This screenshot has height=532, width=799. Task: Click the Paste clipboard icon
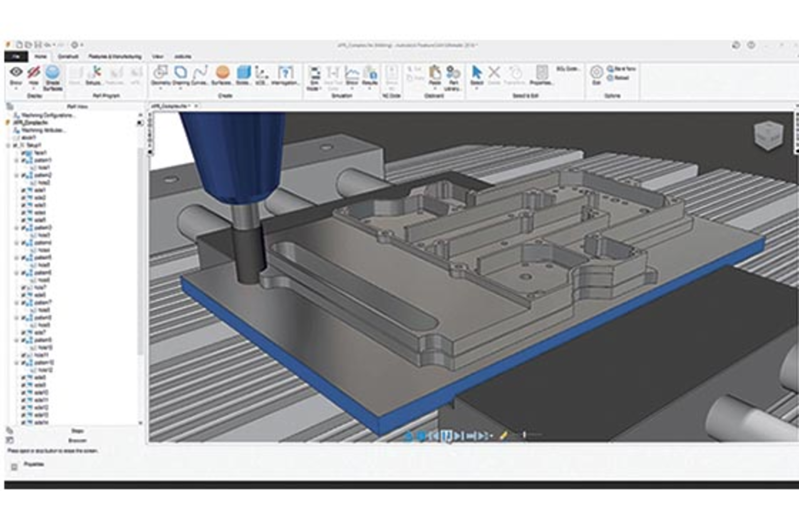[x=435, y=72]
